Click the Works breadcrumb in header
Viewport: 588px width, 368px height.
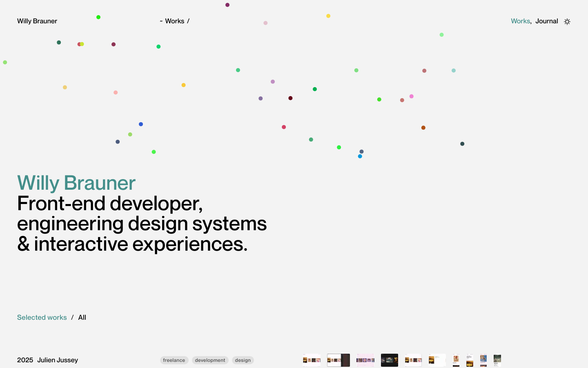174,21
